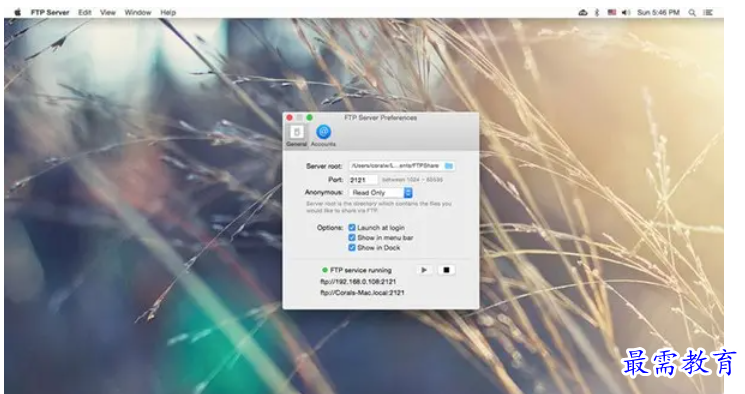
Task: Open the General preferences tab
Action: point(296,136)
